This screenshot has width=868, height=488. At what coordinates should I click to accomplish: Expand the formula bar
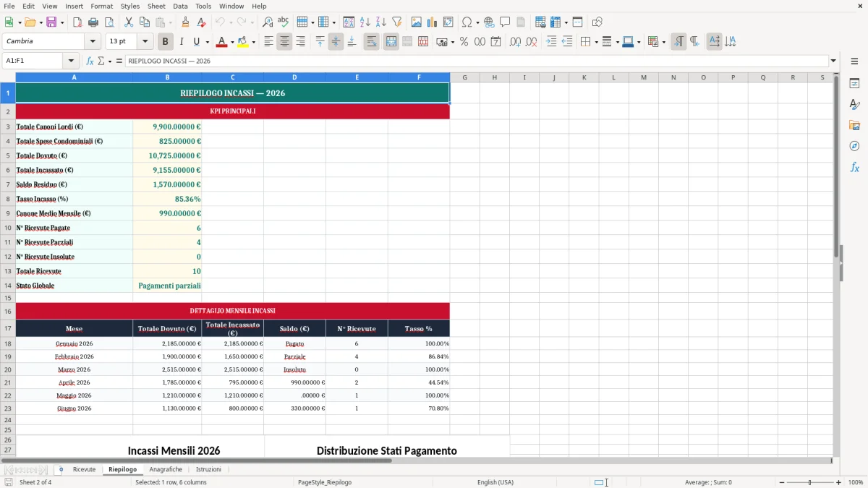833,61
